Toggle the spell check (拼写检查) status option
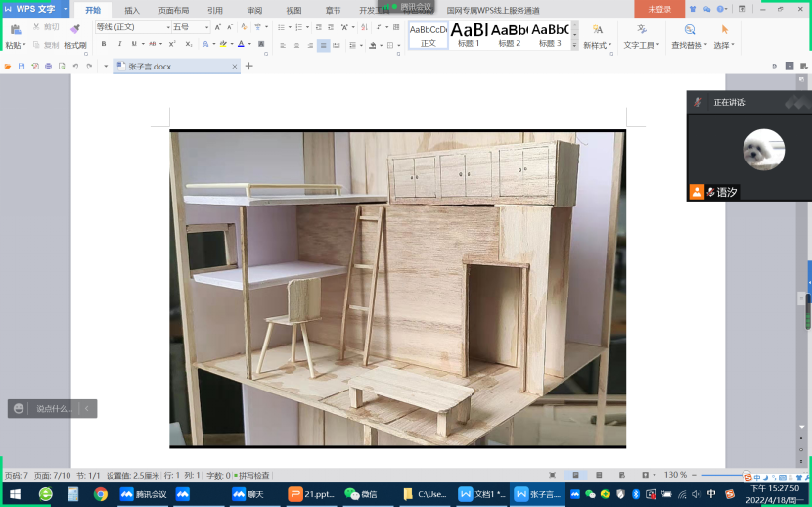The height and width of the screenshot is (507, 812). click(x=251, y=475)
